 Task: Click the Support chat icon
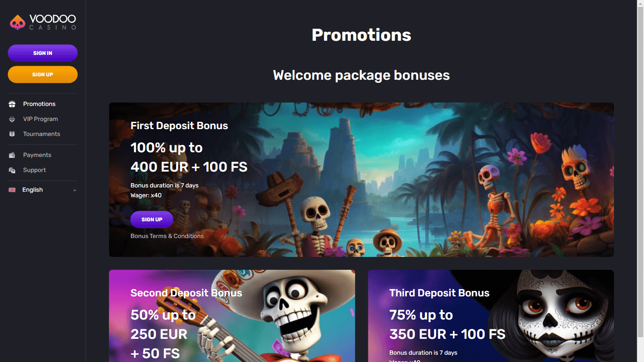[12, 170]
